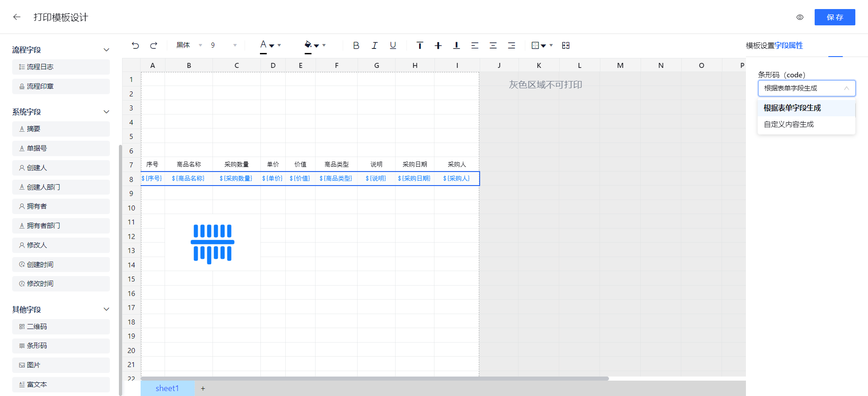Click the ${采购数量} cell
Viewport: 868px width, 396px height.
(x=236, y=179)
